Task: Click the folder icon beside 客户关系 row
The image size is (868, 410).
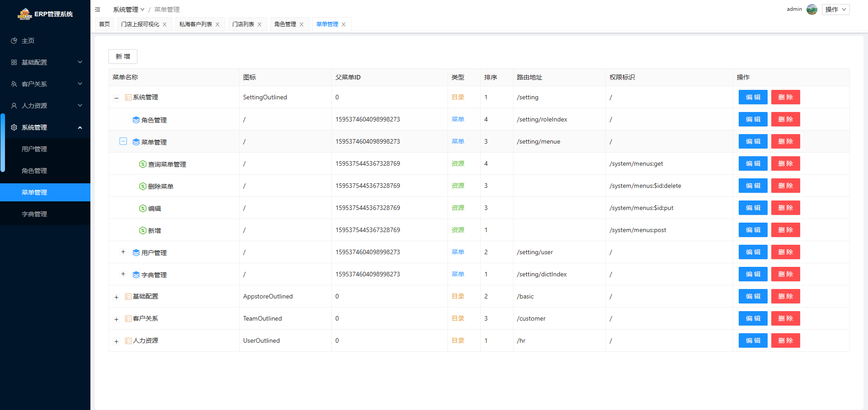Action: [128, 319]
